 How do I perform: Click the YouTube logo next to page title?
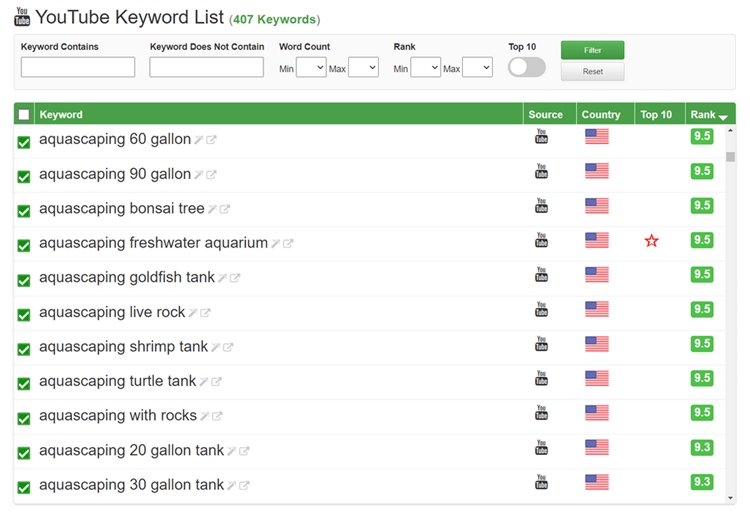pos(22,17)
